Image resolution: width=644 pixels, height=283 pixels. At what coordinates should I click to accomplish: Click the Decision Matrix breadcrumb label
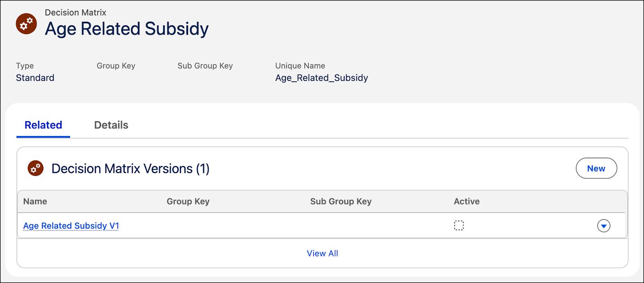(75, 12)
